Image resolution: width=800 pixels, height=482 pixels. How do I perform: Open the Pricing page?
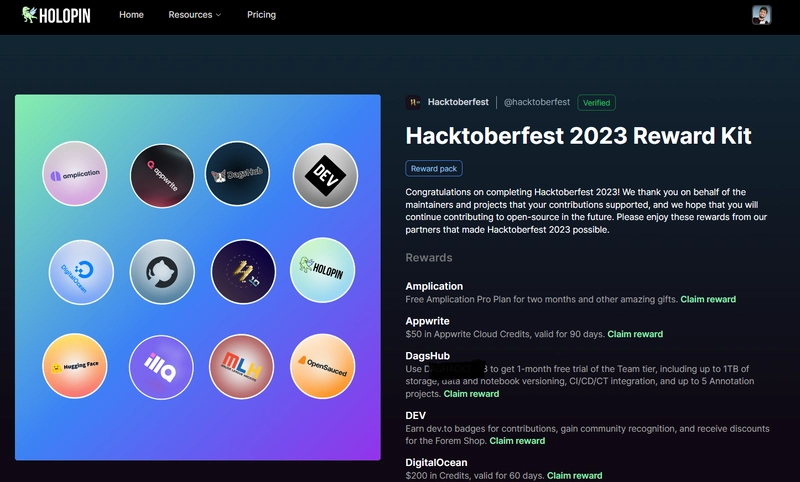tap(261, 15)
